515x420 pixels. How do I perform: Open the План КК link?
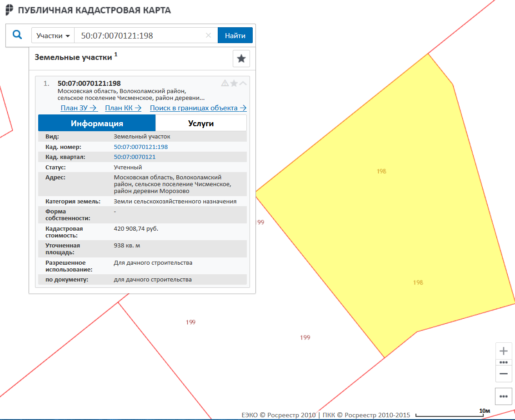coord(123,108)
